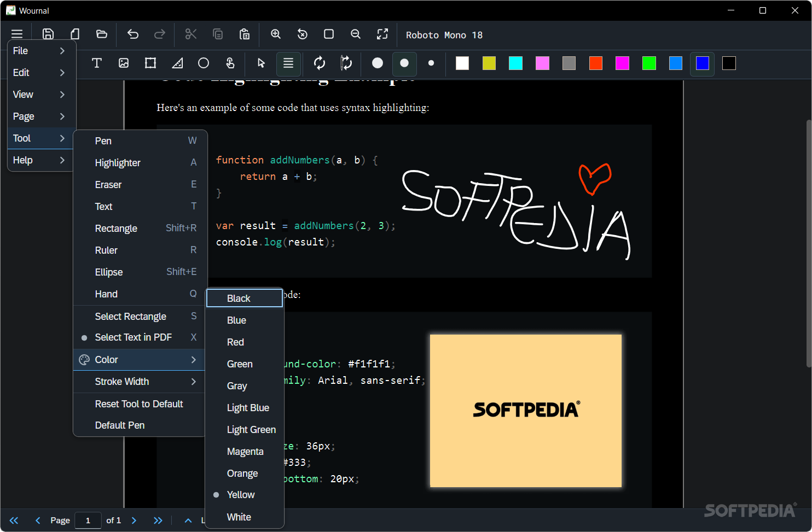
Task: Select the Text tool icon
Action: [97, 63]
